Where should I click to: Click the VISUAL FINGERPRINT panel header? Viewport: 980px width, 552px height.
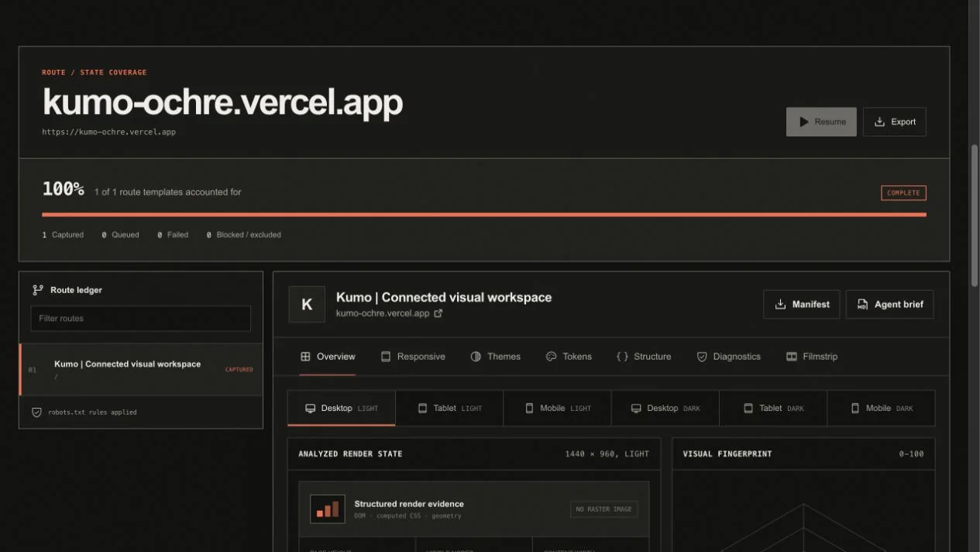[x=803, y=454]
